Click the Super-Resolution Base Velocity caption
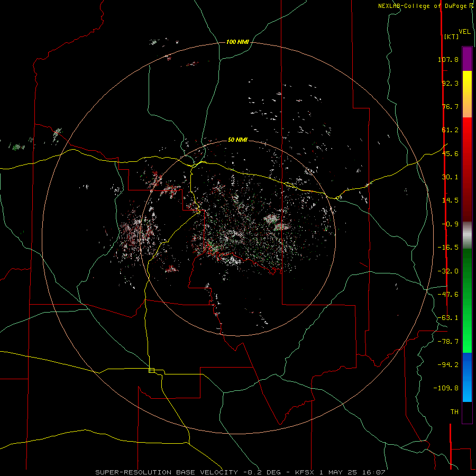Viewport: 476px width, 476px height. point(240,472)
